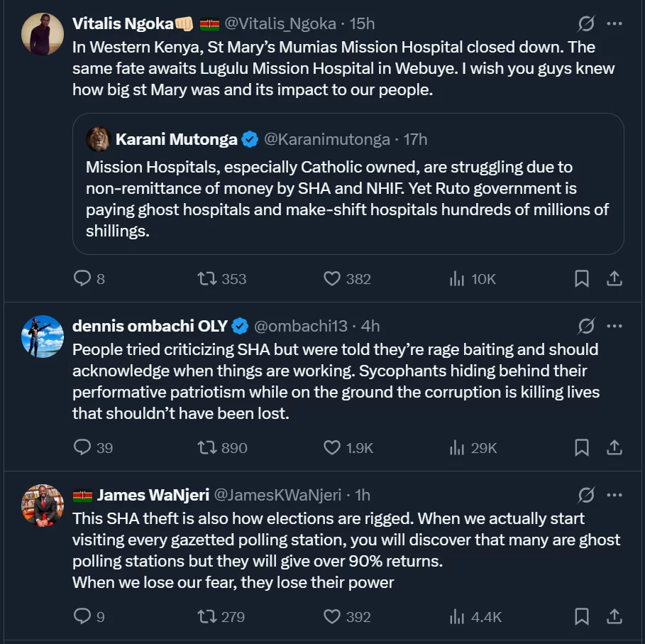Click Vitalis Ngoka's profile picture

(43, 33)
